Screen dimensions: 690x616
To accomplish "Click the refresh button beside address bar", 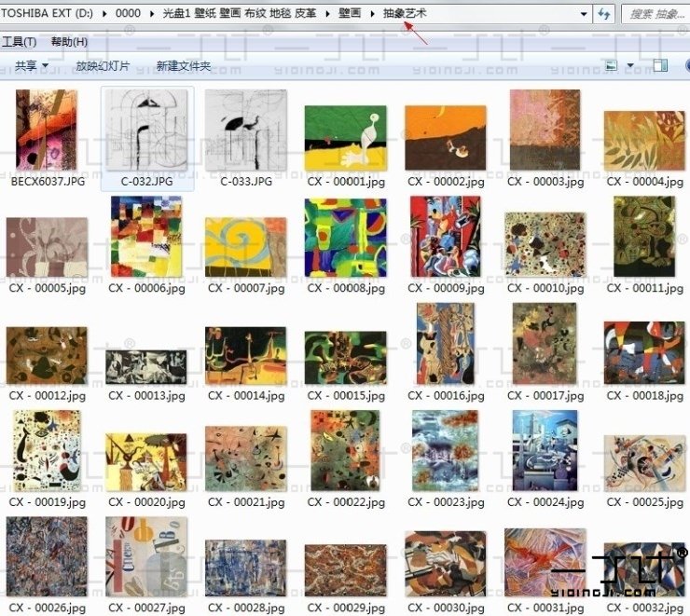I will click(x=604, y=14).
